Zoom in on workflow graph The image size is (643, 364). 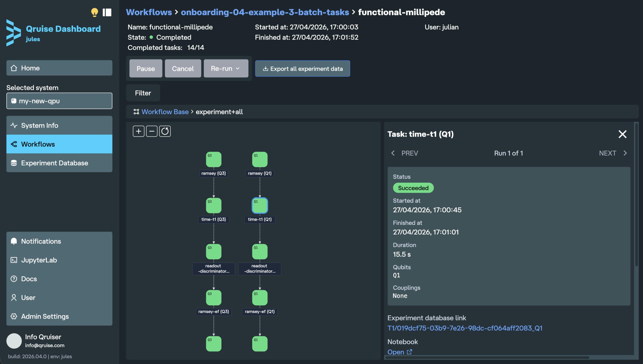[138, 131]
